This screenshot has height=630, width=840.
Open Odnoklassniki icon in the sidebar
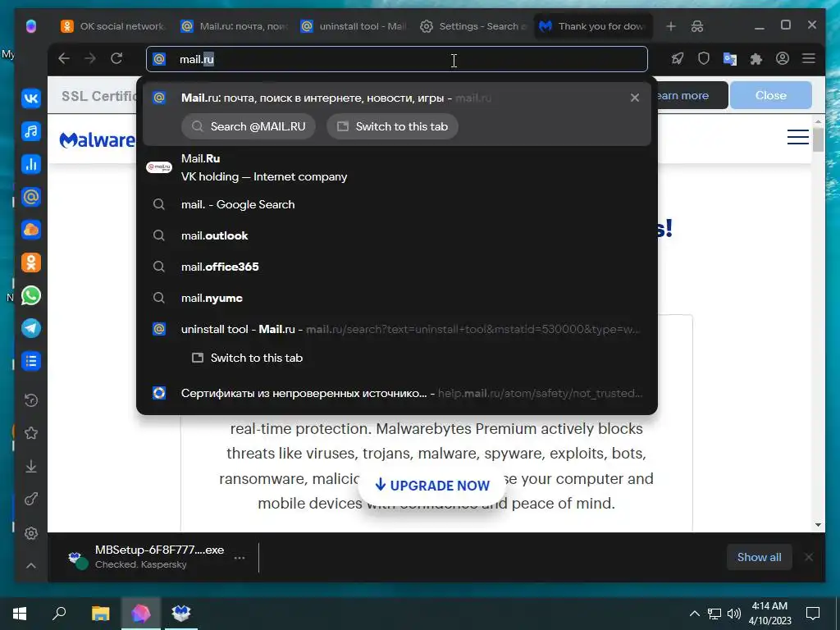[x=31, y=262]
